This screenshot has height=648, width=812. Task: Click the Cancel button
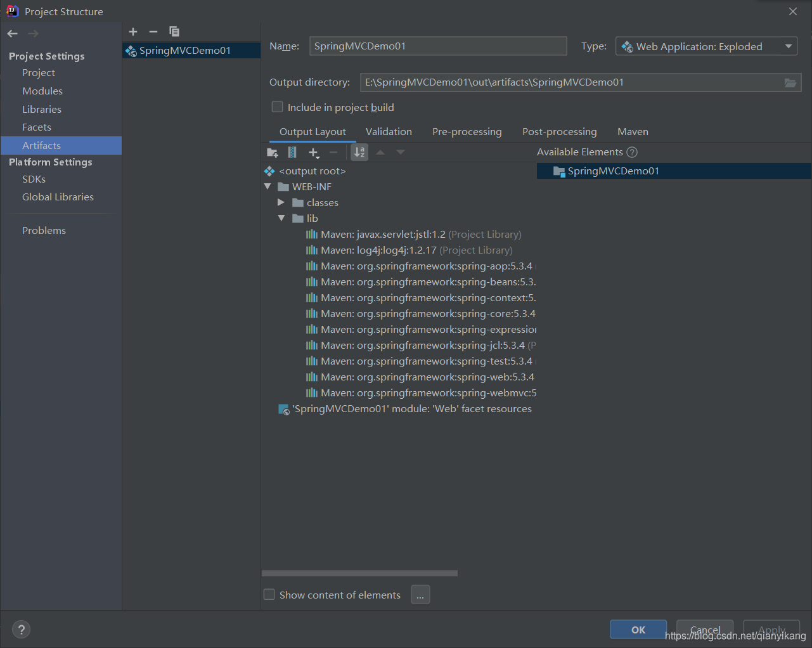[x=705, y=630]
